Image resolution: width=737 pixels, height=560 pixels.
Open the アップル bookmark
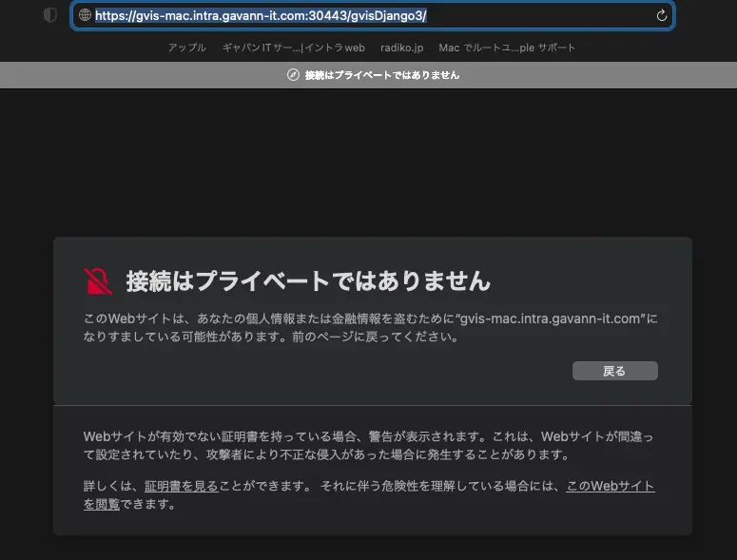coord(186,48)
